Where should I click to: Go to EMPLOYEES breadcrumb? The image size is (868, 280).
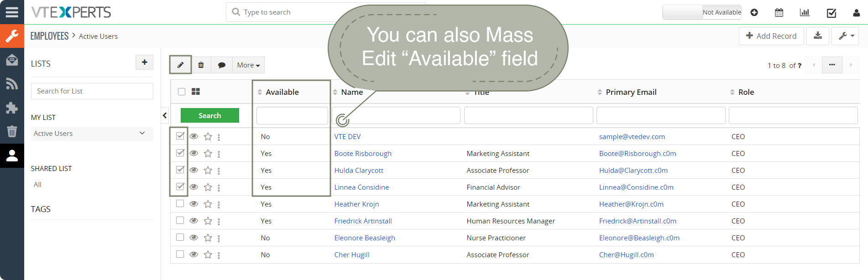[x=49, y=36]
